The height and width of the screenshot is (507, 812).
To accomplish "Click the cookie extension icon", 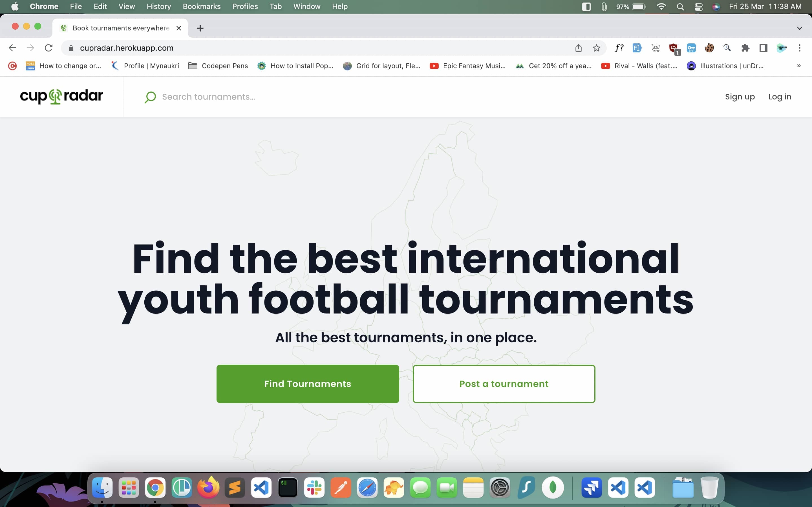I will pyautogui.click(x=709, y=48).
